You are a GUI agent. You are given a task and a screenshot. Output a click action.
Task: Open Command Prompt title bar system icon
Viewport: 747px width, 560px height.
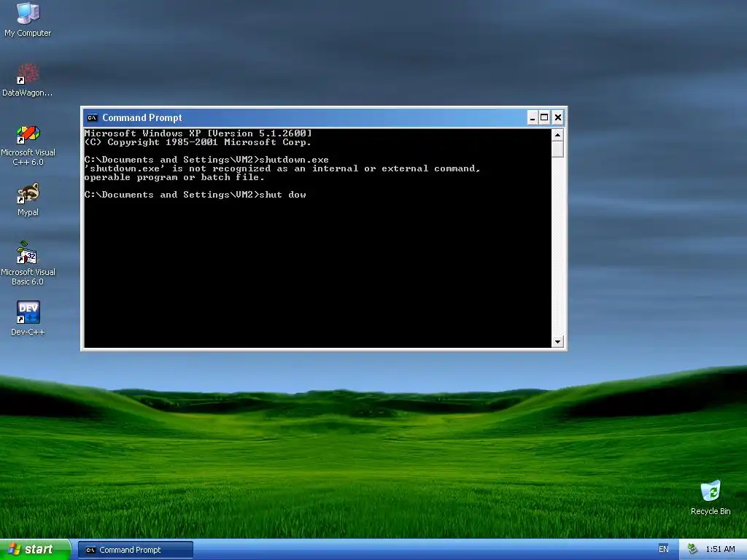coord(93,117)
